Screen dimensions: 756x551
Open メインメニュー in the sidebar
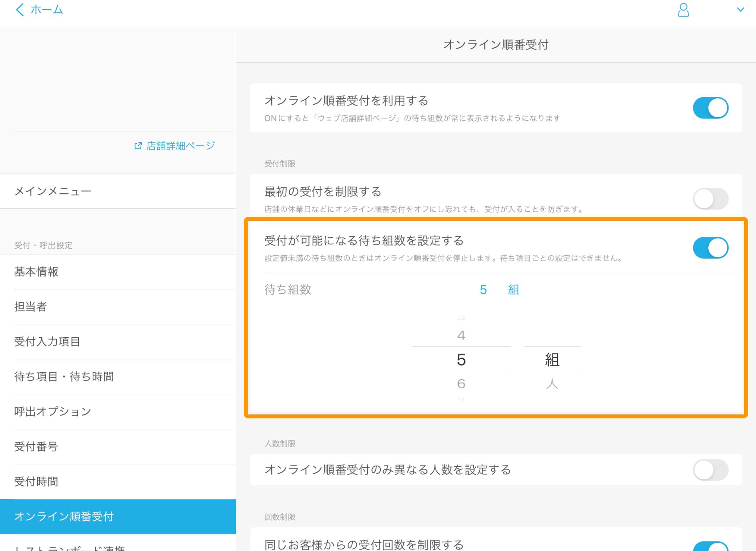pos(53,191)
